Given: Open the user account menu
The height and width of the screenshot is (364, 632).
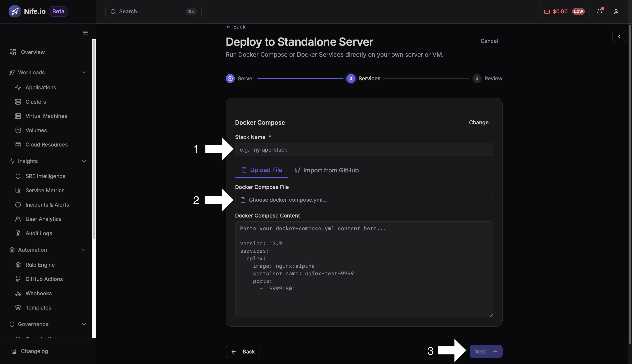Looking at the screenshot, I should pyautogui.click(x=616, y=11).
